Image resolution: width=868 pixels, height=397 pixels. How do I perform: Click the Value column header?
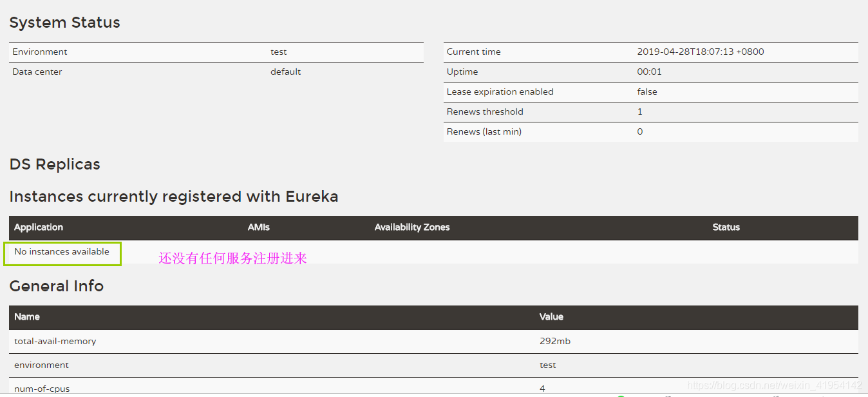(551, 317)
